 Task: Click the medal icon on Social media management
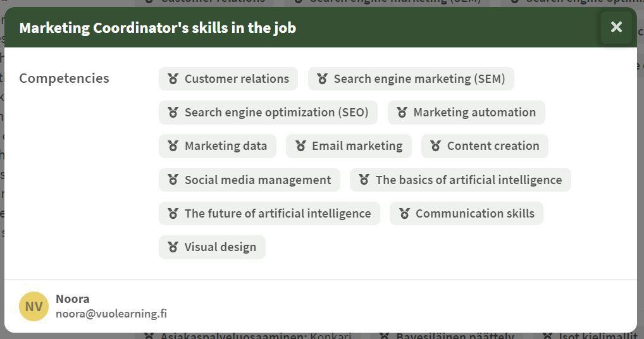tap(173, 180)
